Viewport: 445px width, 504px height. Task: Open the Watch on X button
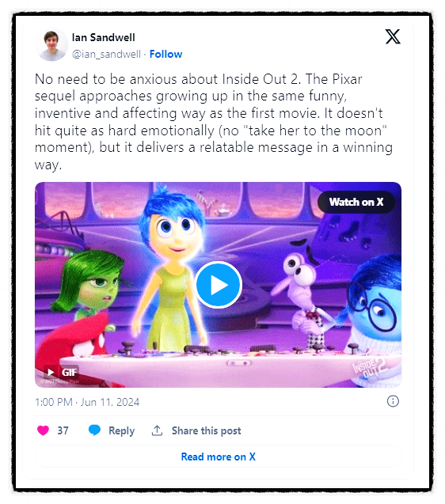click(x=356, y=202)
